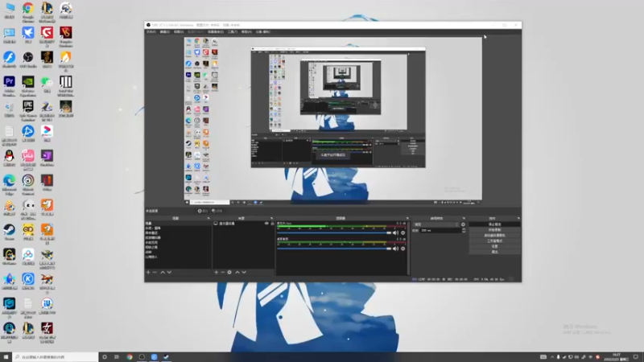Viewport: 644px width, 362px height.
Task: Open the Kugou blue K desktop icon
Action: pyautogui.click(x=28, y=280)
